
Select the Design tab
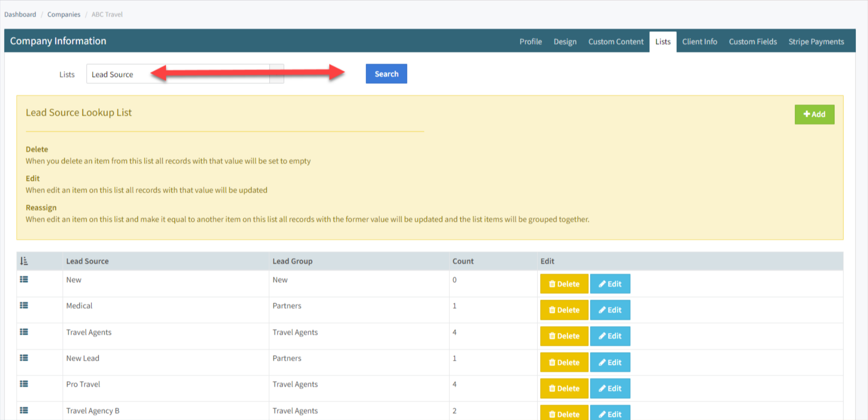tap(565, 42)
